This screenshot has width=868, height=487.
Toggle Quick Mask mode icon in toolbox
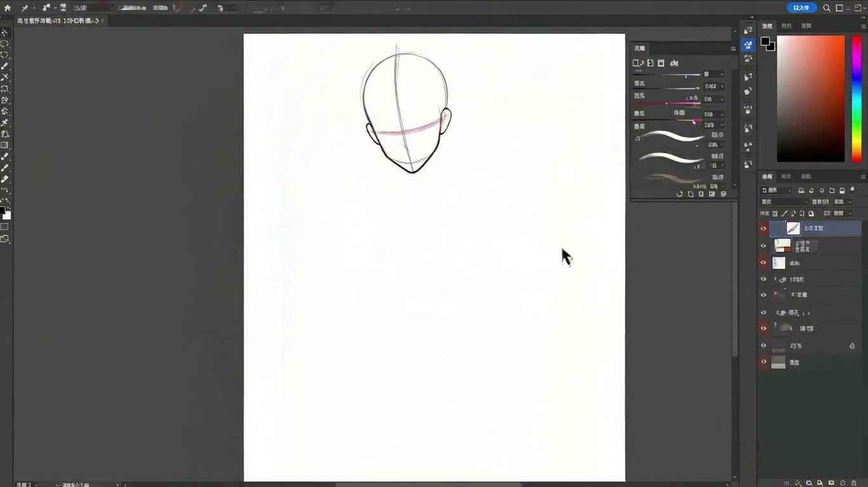coord(4,226)
